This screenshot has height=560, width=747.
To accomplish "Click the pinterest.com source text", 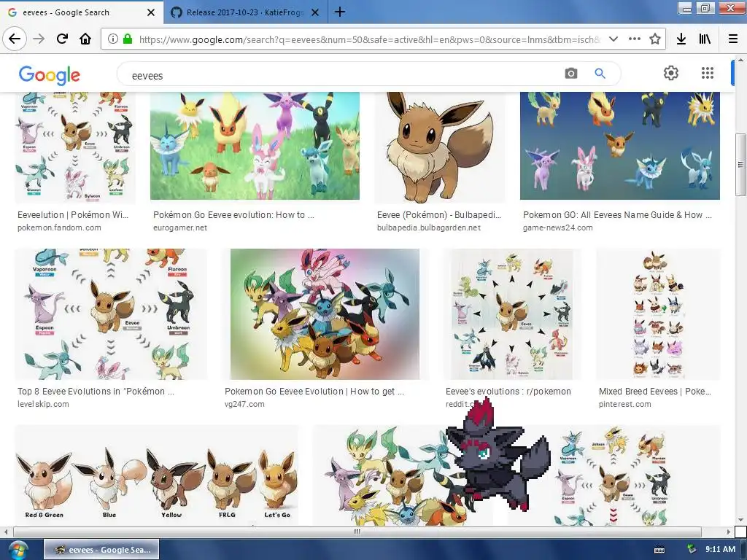I will point(624,404).
